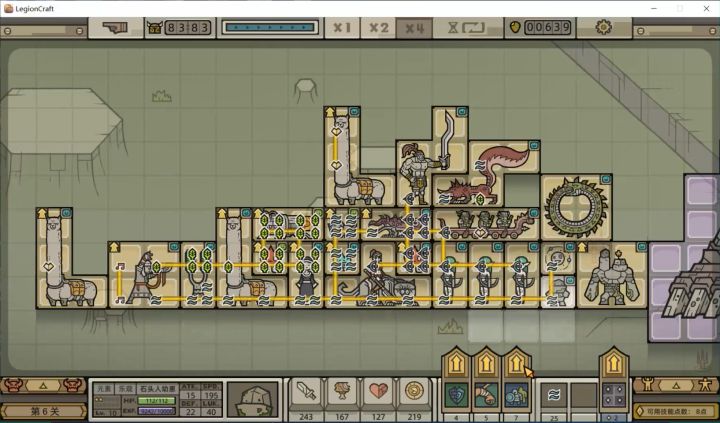
Task: Click the ATK value 15
Action: pyautogui.click(x=191, y=395)
